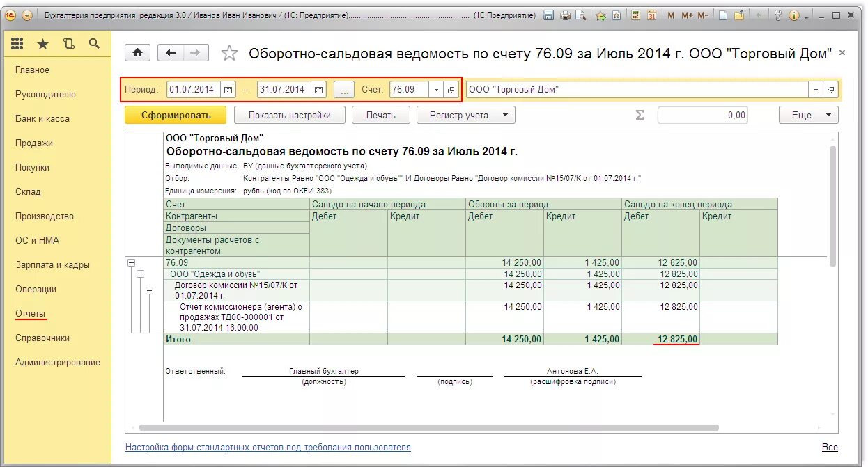The height and width of the screenshot is (467, 868).
Task: Click the add-to-favorites star with green arrow
Action: [x=600, y=15]
